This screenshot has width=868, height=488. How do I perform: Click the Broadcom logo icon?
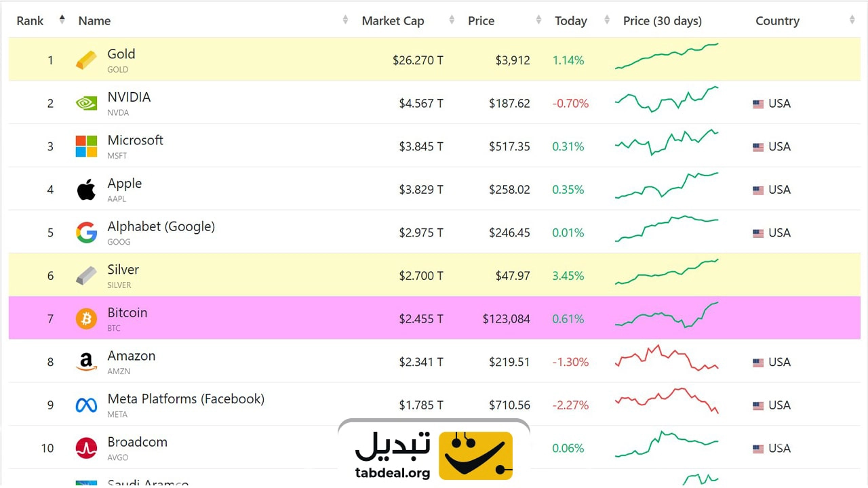pyautogui.click(x=86, y=449)
